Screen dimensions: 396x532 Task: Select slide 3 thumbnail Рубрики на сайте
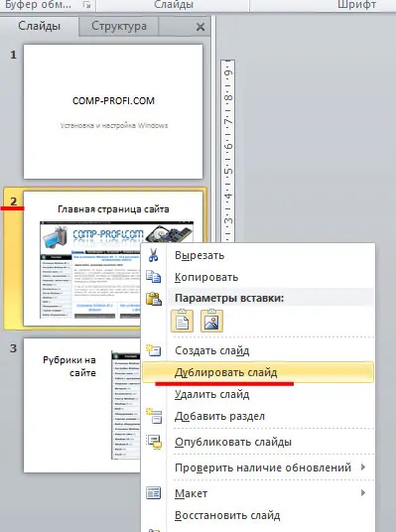click(81, 405)
